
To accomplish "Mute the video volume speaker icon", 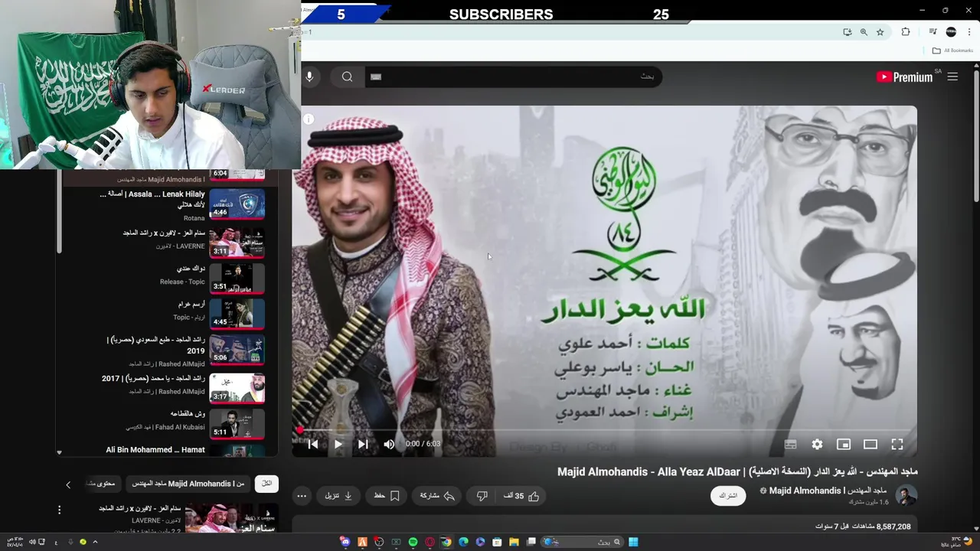I will click(x=389, y=444).
